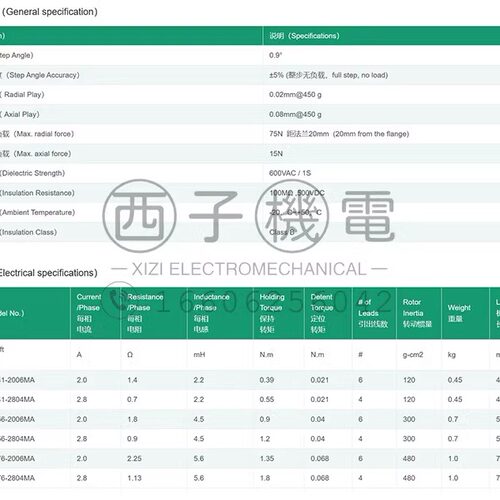Click the "(Ambient Temperature)" label

point(38,212)
